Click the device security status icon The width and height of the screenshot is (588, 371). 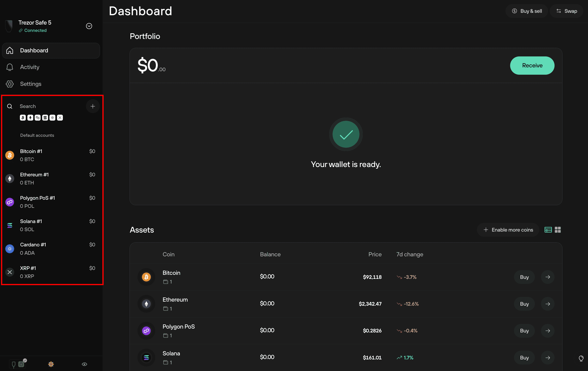(18, 364)
